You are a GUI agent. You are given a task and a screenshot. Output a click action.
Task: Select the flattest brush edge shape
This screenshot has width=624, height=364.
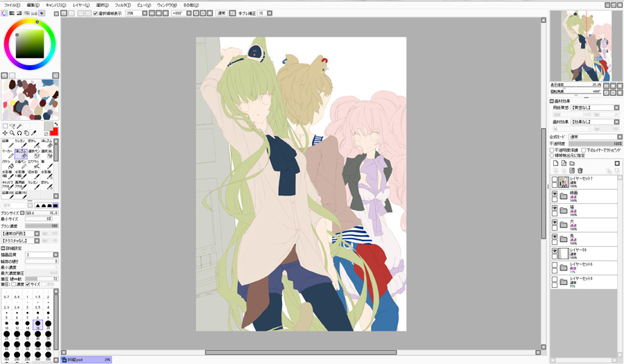[55, 205]
